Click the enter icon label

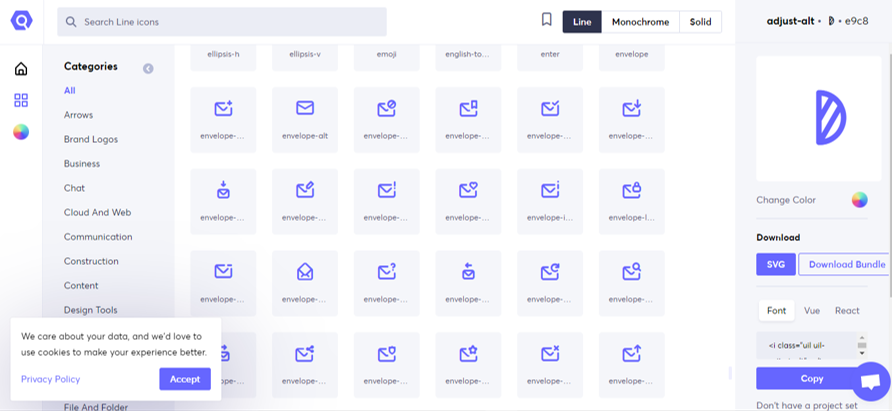(x=550, y=55)
